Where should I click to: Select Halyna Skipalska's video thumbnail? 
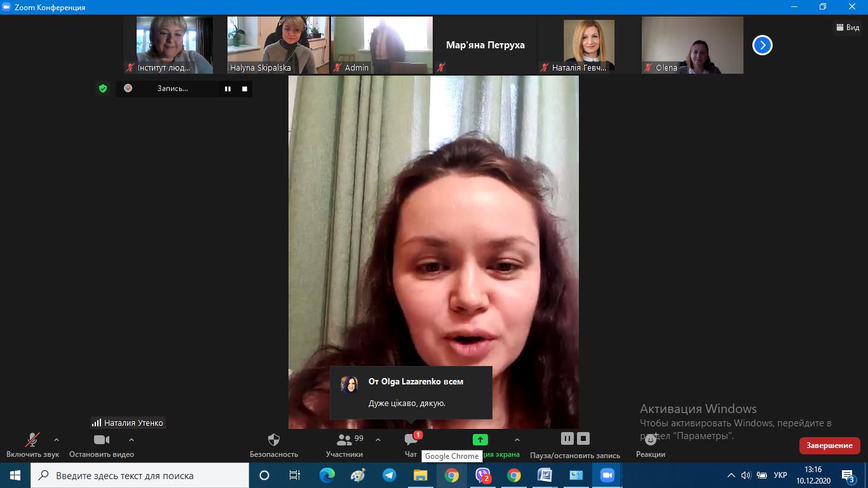click(x=278, y=44)
